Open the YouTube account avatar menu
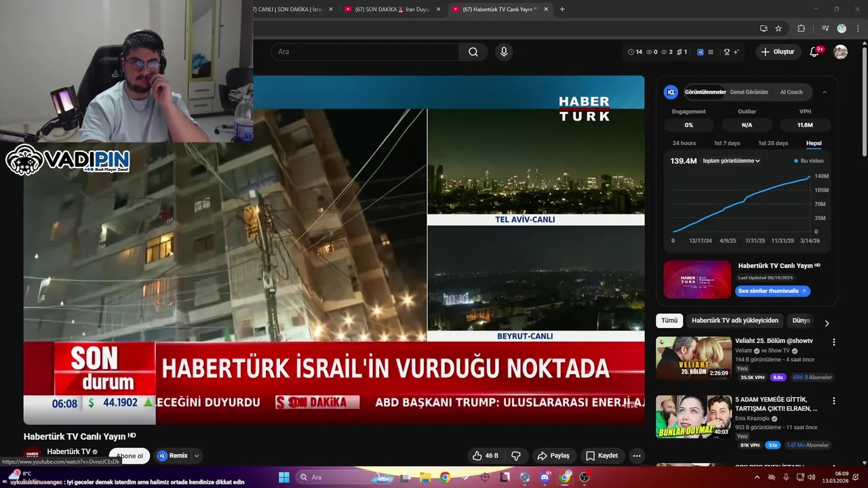Image resolution: width=868 pixels, height=488 pixels. pos(840,52)
